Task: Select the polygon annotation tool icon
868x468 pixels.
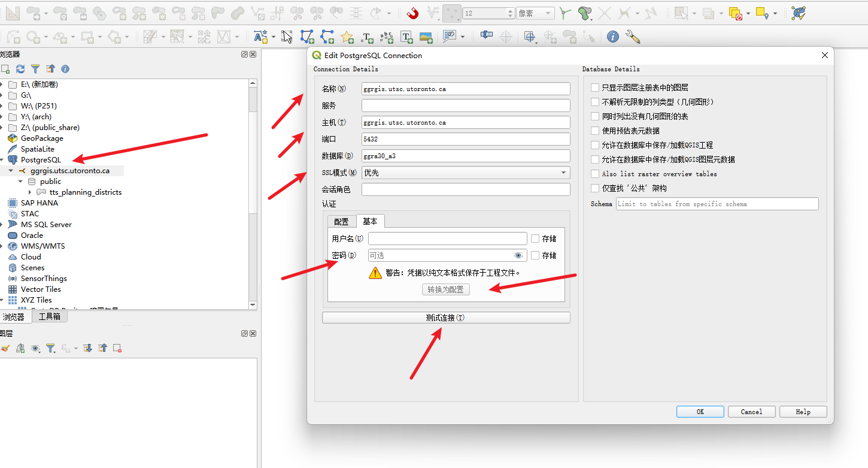Action: click(x=307, y=37)
